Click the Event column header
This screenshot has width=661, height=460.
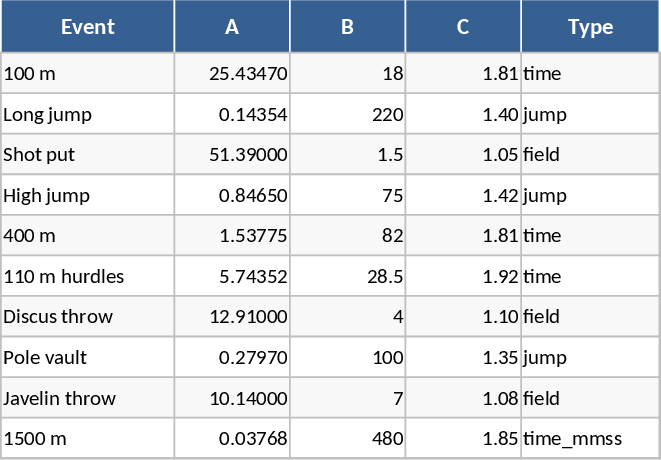coord(87,27)
